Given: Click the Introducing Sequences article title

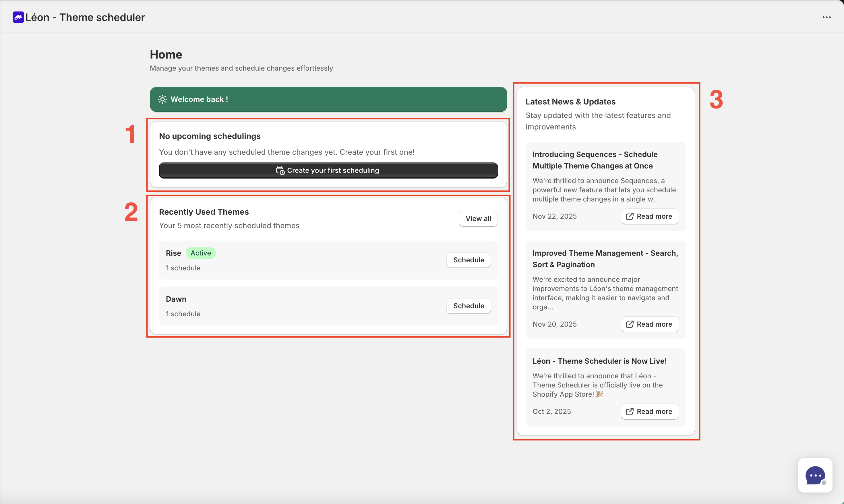Looking at the screenshot, I should click(594, 160).
